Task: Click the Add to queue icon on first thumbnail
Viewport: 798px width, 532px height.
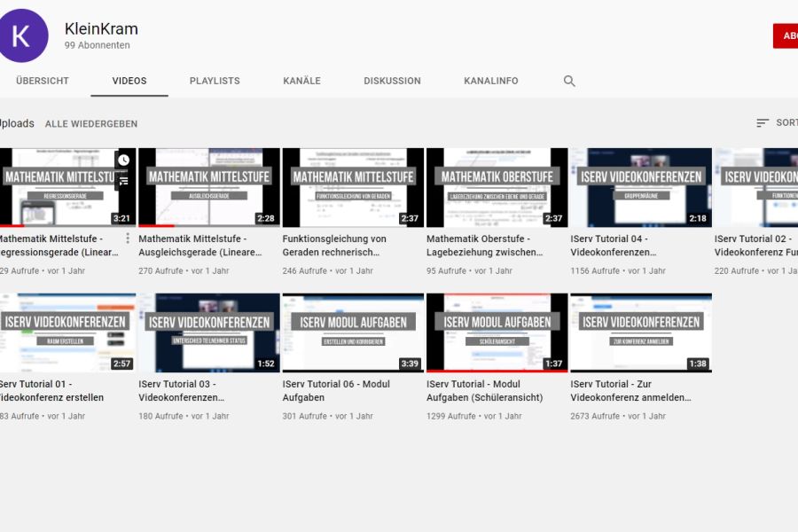Action: pos(123,181)
